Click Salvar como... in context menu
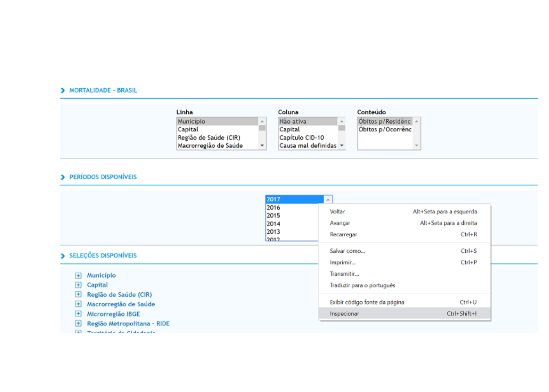Image resolution: width=549 pixels, height=392 pixels. [347, 251]
